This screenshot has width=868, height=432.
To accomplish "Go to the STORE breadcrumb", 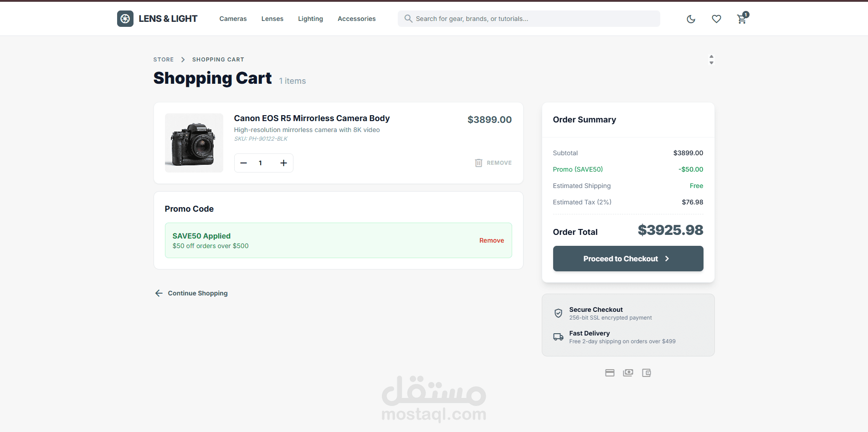I will point(164,60).
